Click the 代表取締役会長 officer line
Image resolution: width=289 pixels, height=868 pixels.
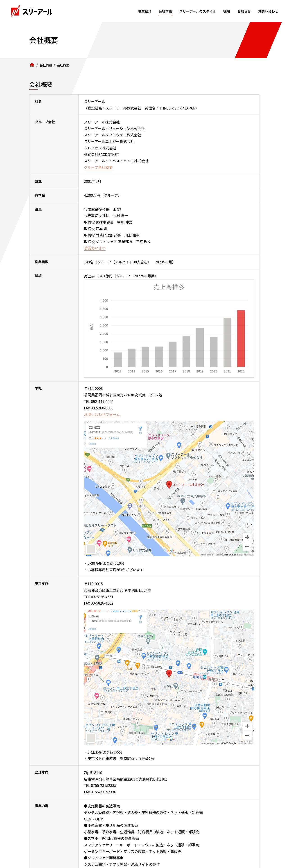tap(103, 209)
